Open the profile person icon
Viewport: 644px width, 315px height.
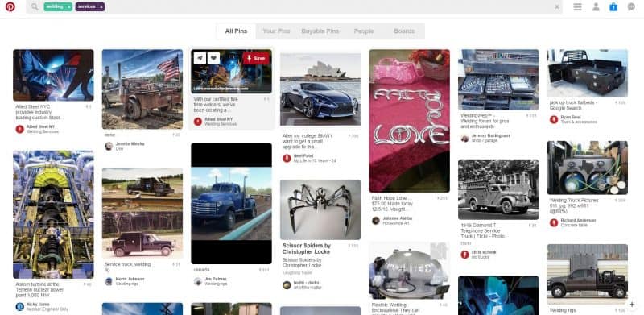pos(596,7)
